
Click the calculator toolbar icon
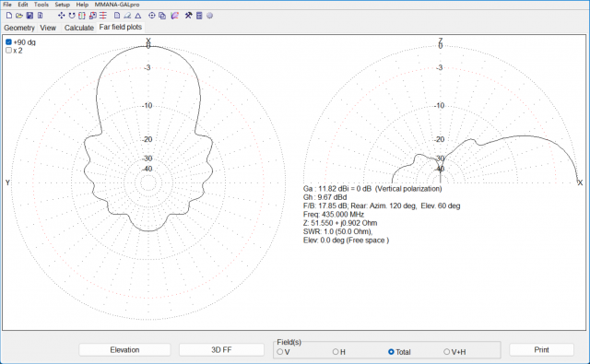(199, 16)
